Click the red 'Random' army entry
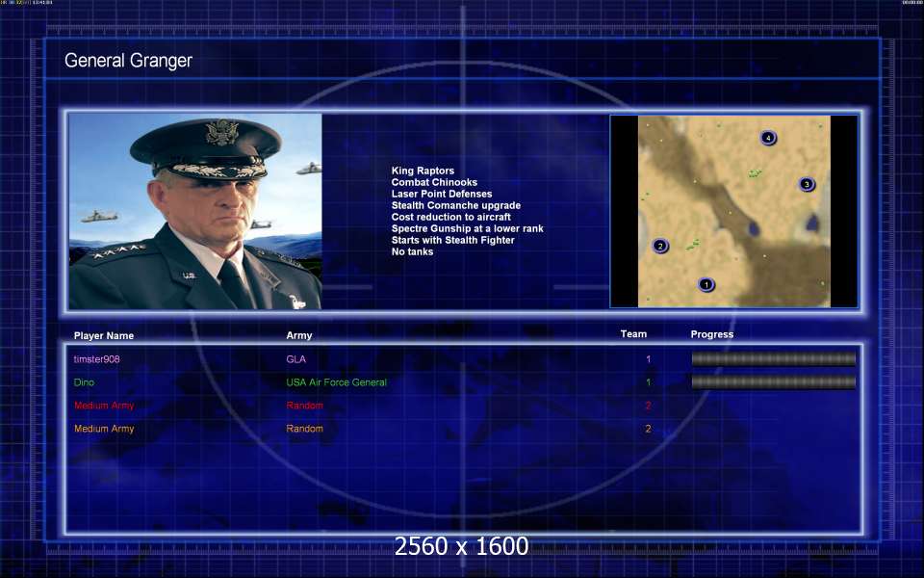The height and width of the screenshot is (578, 924). pyautogui.click(x=304, y=406)
